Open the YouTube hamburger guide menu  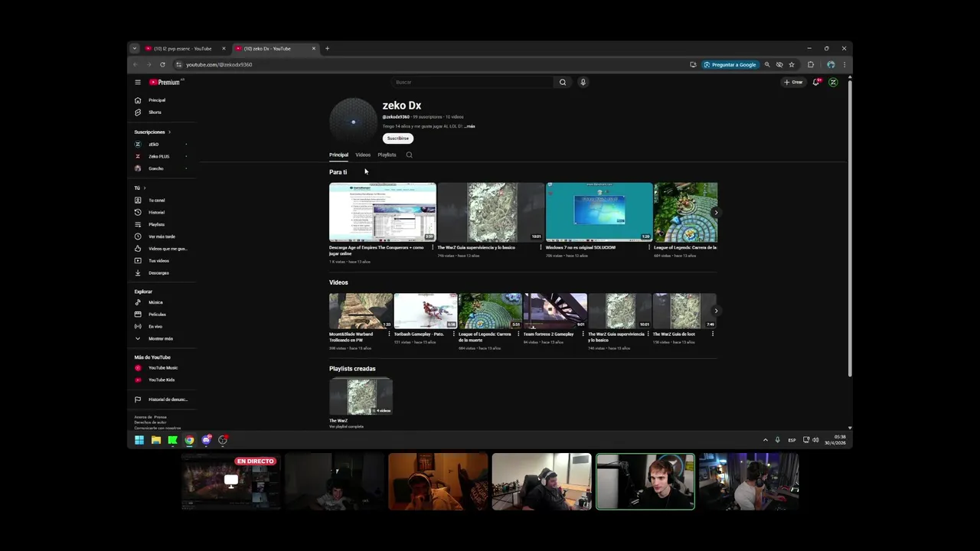pos(138,82)
